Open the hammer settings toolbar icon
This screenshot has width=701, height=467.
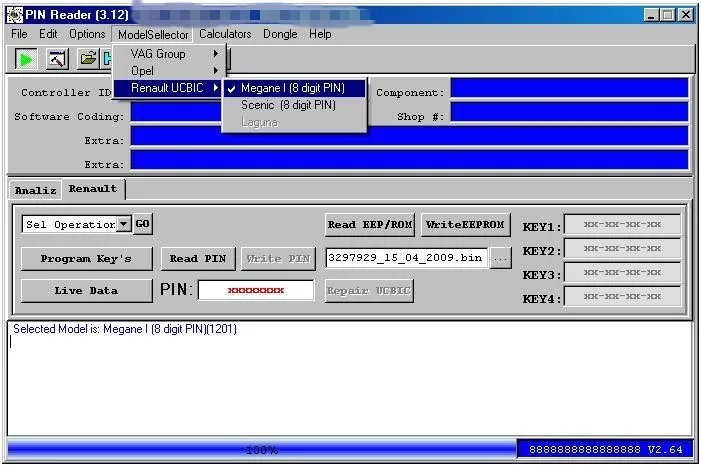tap(57, 59)
